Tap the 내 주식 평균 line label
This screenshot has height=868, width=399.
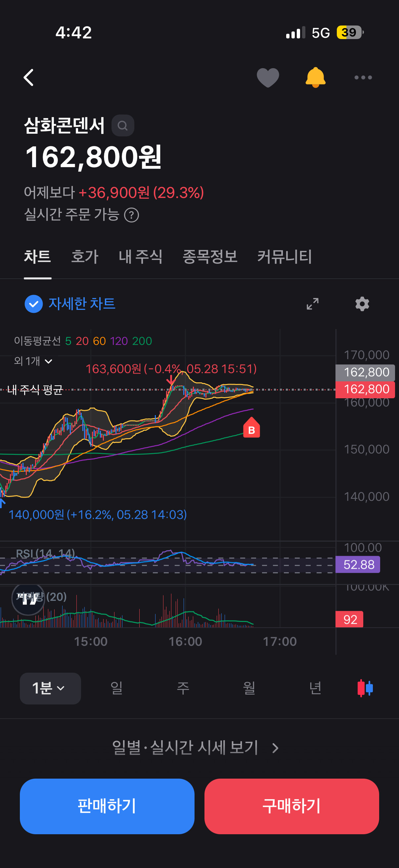[35, 390]
